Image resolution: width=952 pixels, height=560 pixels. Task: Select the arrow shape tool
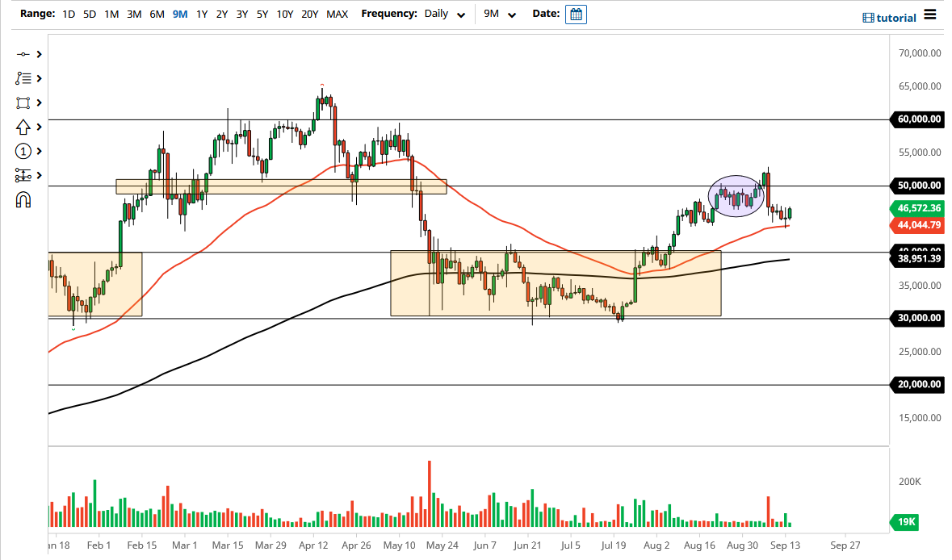tap(23, 127)
